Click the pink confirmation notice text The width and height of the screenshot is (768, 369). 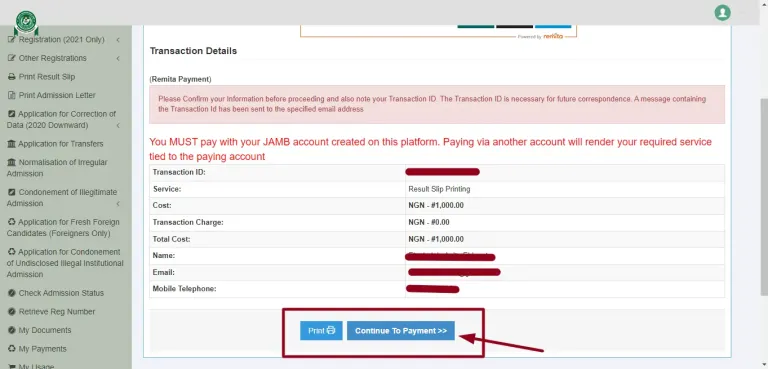coord(432,104)
